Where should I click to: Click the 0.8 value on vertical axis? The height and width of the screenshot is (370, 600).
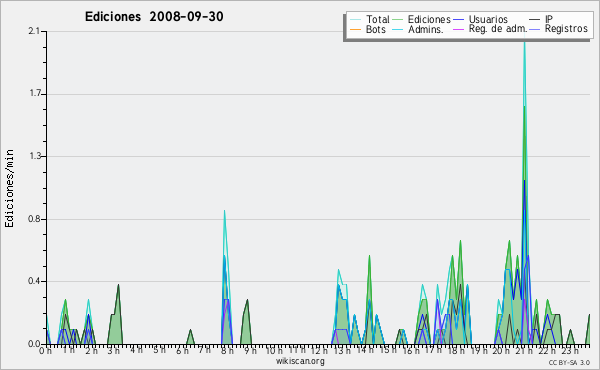(34, 219)
